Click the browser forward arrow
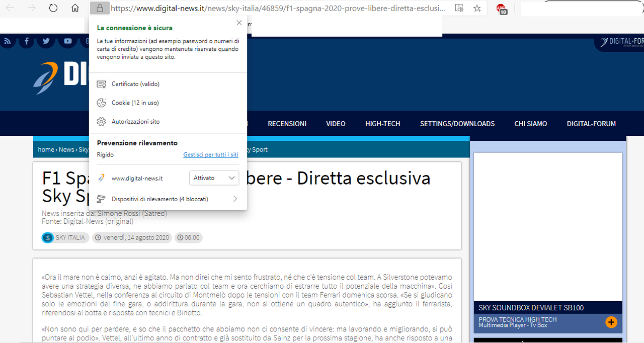This screenshot has width=644, height=343. pos(31,8)
